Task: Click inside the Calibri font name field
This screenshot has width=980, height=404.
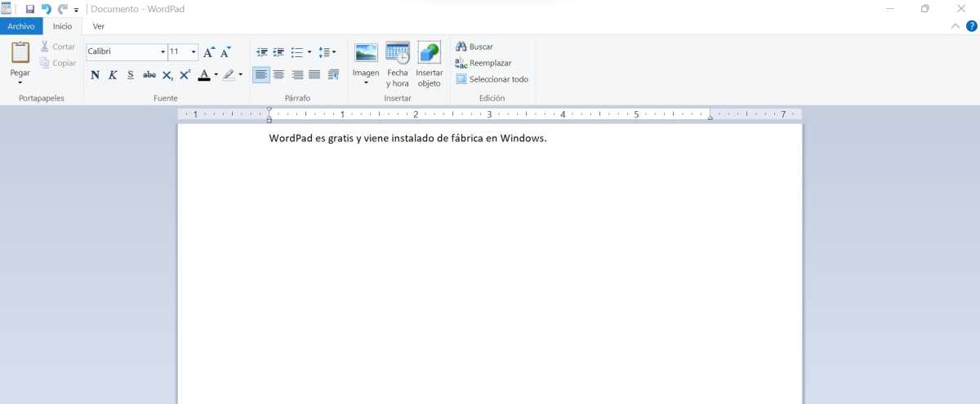Action: click(x=122, y=51)
